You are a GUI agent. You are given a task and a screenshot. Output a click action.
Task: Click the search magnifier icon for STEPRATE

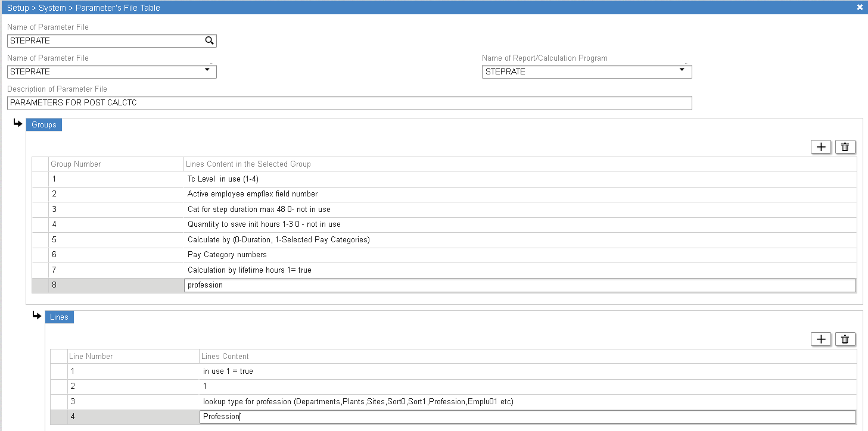click(209, 40)
